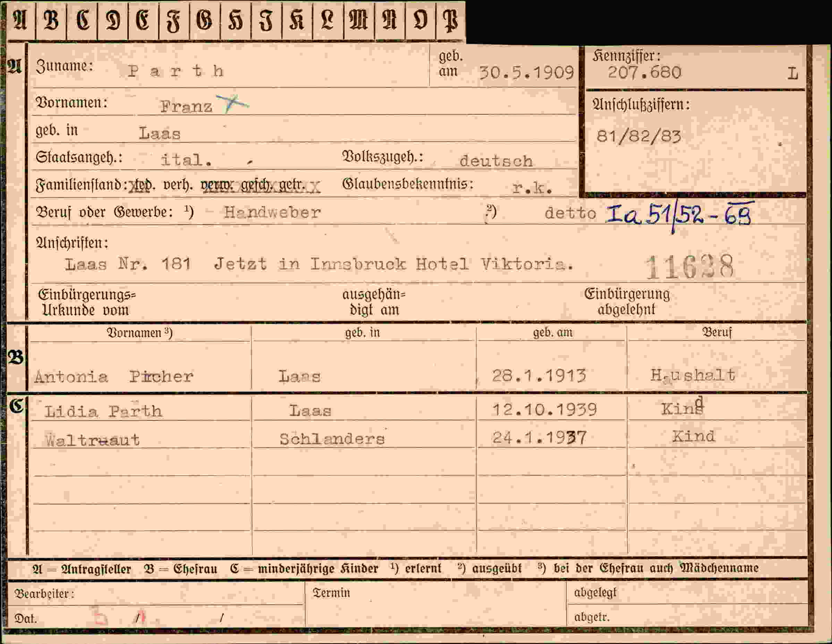This screenshot has width=832, height=644.
Task: Click the birthplace 'Schlanders'
Action: coord(332,439)
